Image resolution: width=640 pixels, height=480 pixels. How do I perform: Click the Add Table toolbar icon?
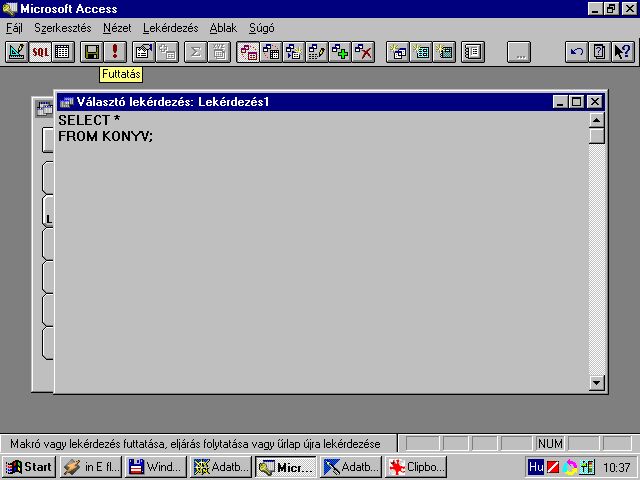167,52
